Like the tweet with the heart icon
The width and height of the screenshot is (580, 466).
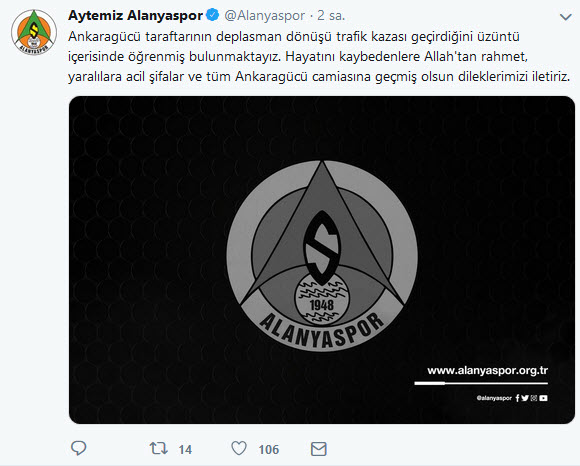coord(239,449)
